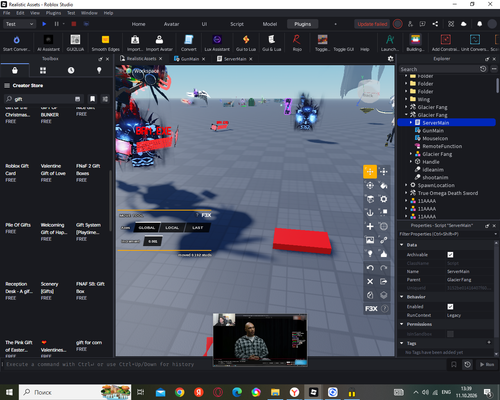Click the Explorer Search field

(x=438, y=69)
